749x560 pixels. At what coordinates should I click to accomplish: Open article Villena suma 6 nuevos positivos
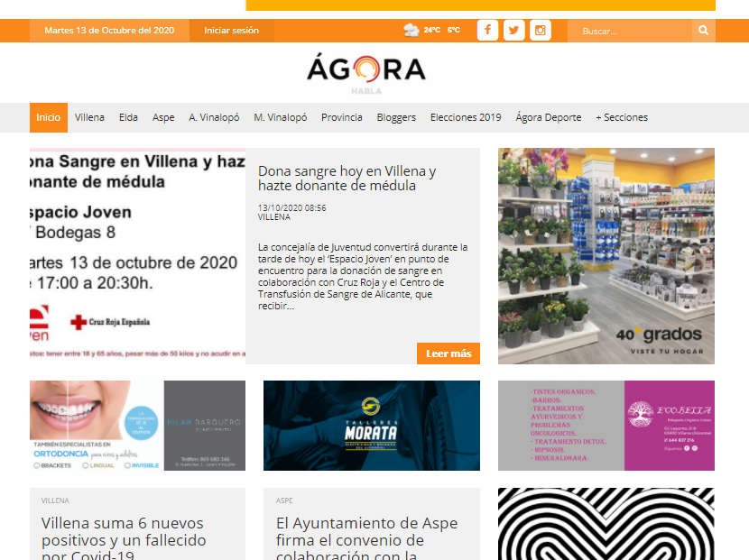click(124, 539)
